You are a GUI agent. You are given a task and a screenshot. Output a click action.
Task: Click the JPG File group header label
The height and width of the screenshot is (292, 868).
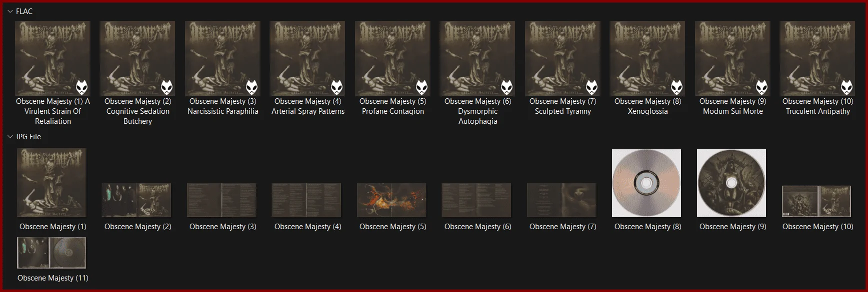(28, 137)
